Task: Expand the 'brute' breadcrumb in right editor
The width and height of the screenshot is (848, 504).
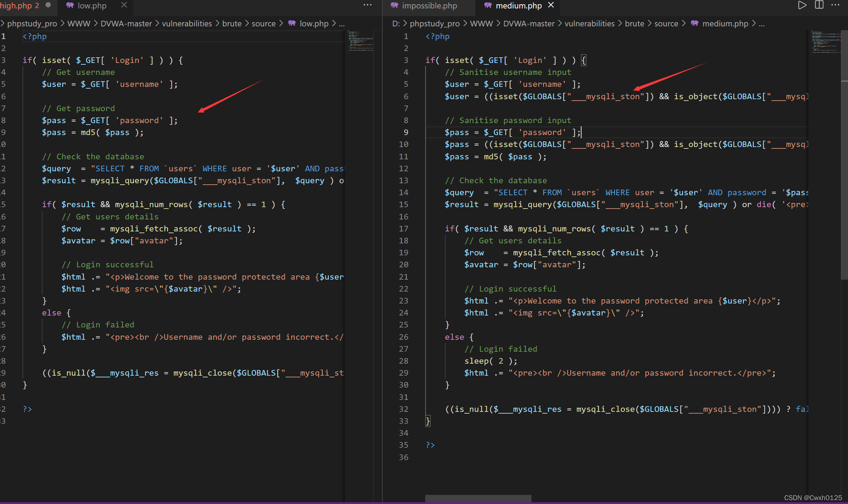Action: coord(634,24)
